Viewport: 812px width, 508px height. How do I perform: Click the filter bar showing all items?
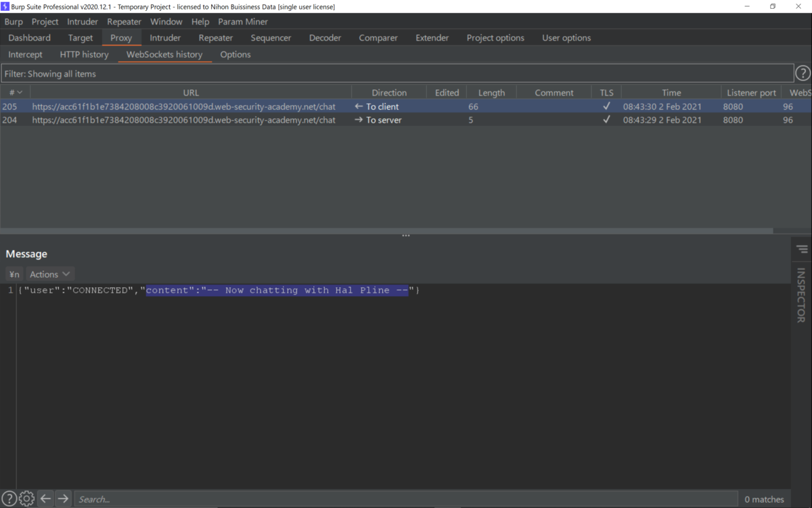click(x=397, y=74)
